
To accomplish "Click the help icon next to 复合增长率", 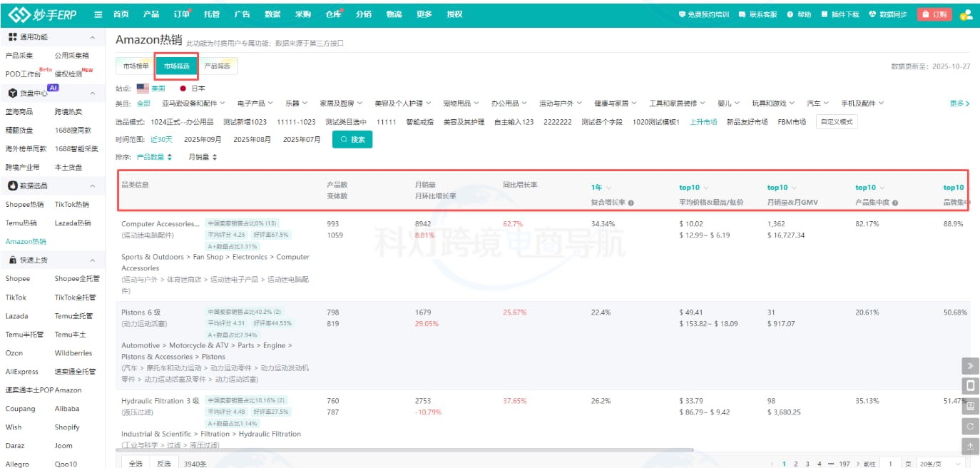I will coord(631,203).
